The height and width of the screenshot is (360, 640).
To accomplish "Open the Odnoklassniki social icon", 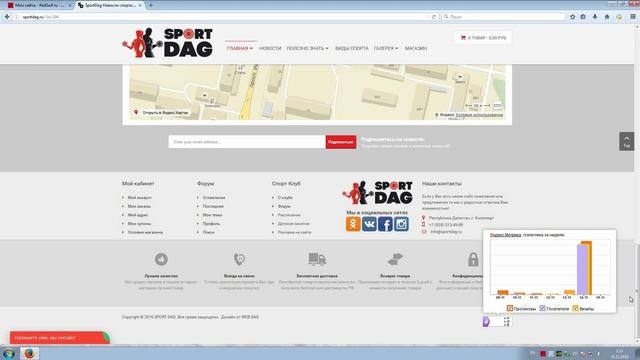I will coord(353,224).
